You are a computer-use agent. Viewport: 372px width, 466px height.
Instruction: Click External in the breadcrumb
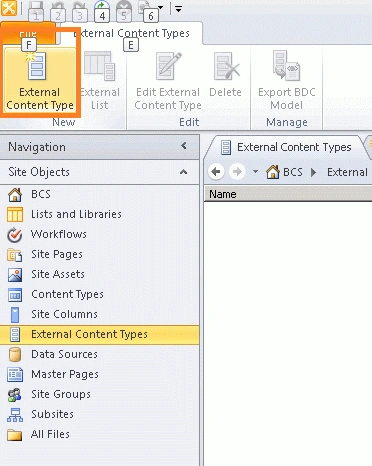click(x=347, y=172)
